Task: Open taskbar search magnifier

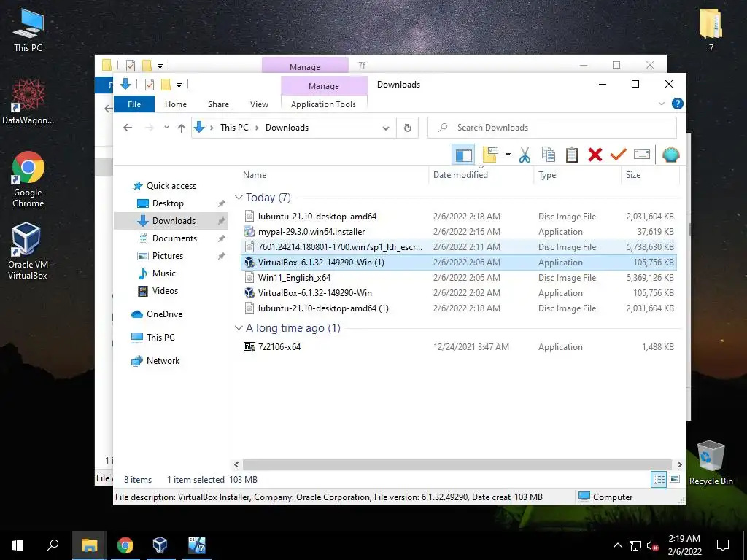Action: (x=53, y=545)
